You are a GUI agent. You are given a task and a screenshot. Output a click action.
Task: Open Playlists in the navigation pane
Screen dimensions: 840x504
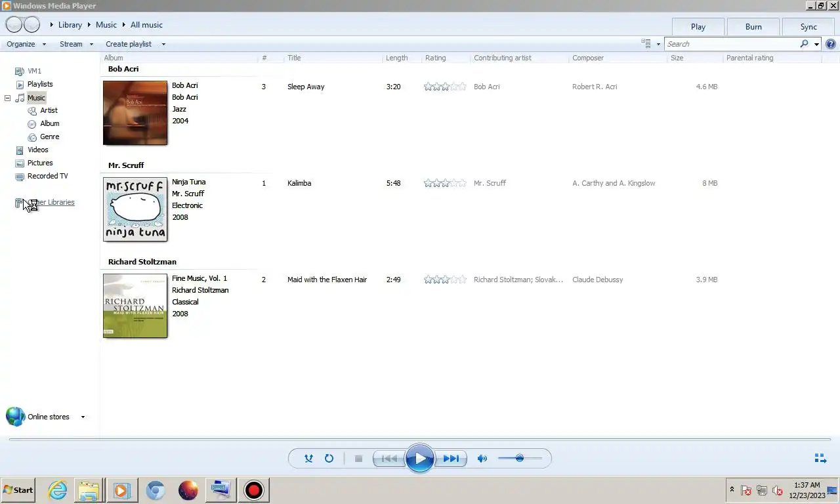point(40,84)
